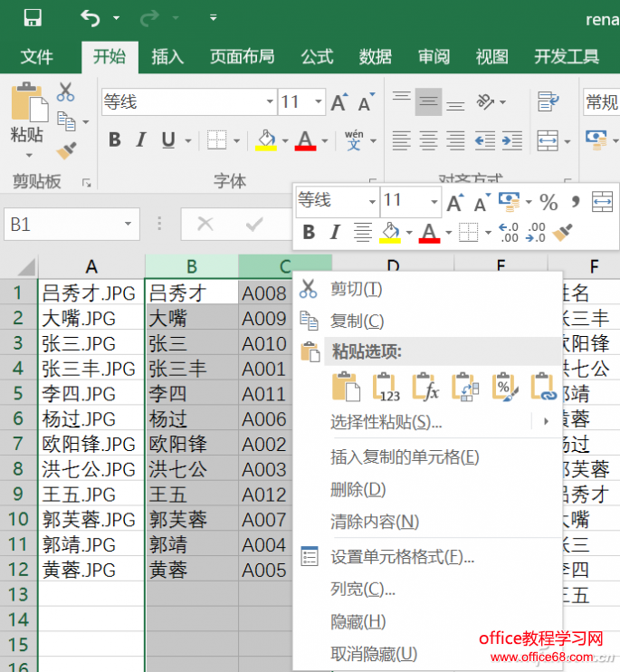Click the Cut scissors icon in the ribbon
Viewport: 620px width, 672px height.
tap(65, 92)
